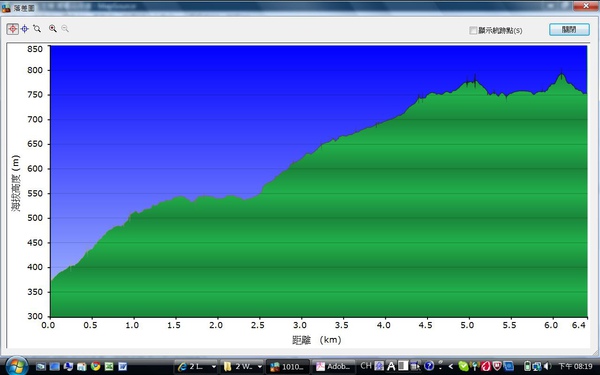Screen dimensions: 600x375
Task: Click the 距離 (km) axis title
Action: click(x=316, y=340)
